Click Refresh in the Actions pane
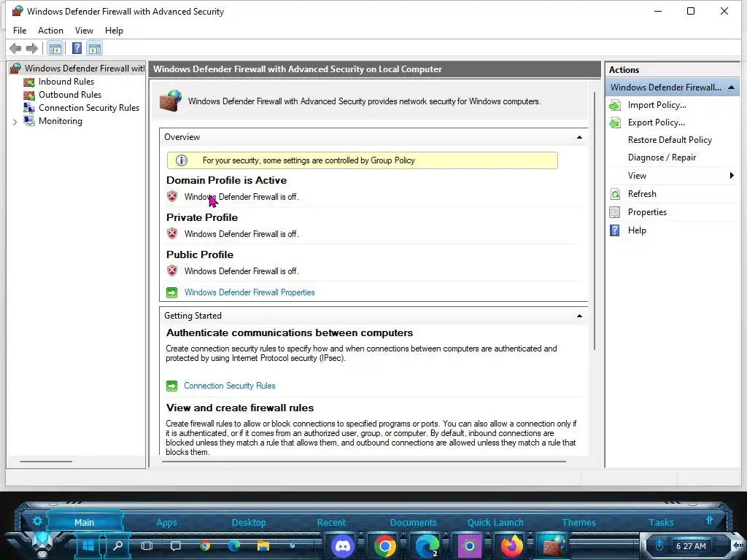 coord(642,194)
